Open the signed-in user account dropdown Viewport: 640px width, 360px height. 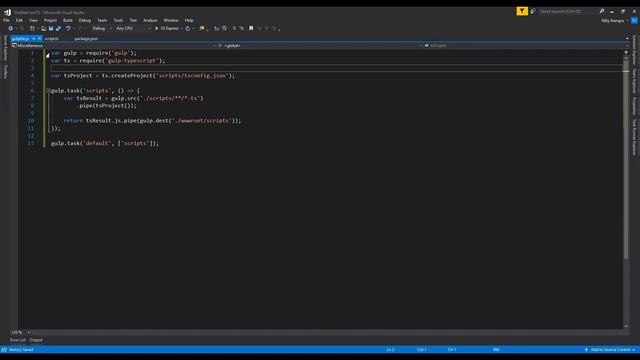pyautogui.click(x=614, y=20)
